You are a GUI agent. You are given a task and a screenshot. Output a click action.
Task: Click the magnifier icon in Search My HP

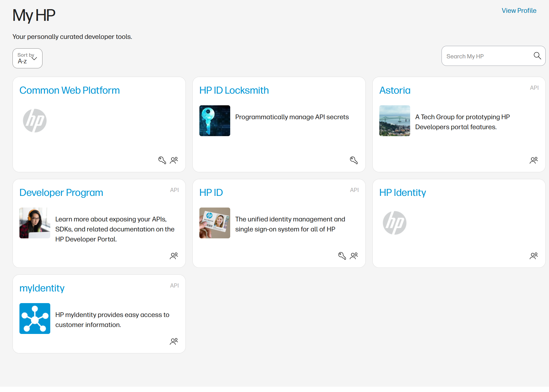click(537, 56)
